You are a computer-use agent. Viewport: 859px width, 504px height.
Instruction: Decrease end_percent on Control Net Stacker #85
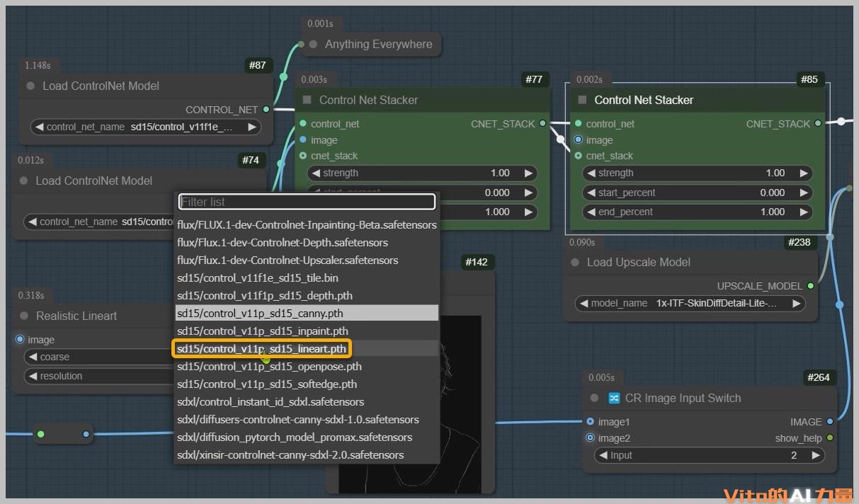(x=591, y=212)
